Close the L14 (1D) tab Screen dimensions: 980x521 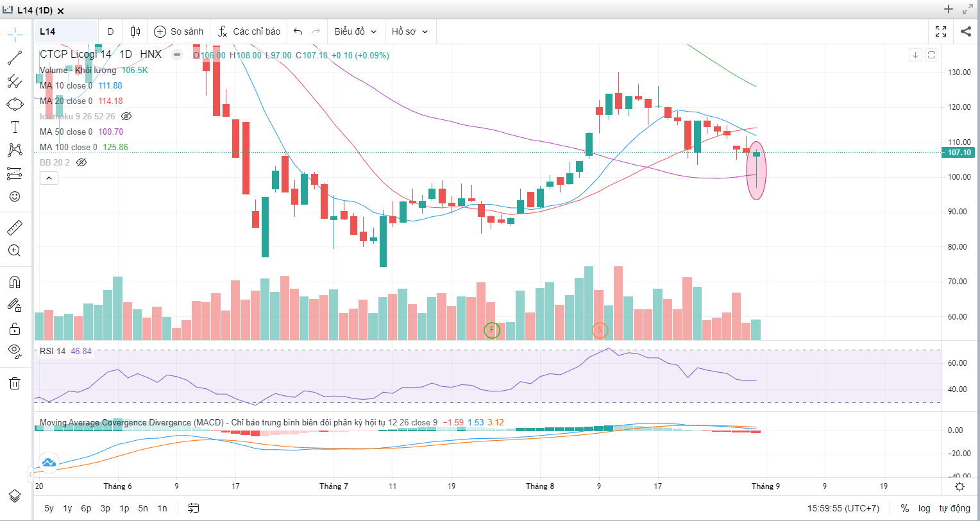61,12
